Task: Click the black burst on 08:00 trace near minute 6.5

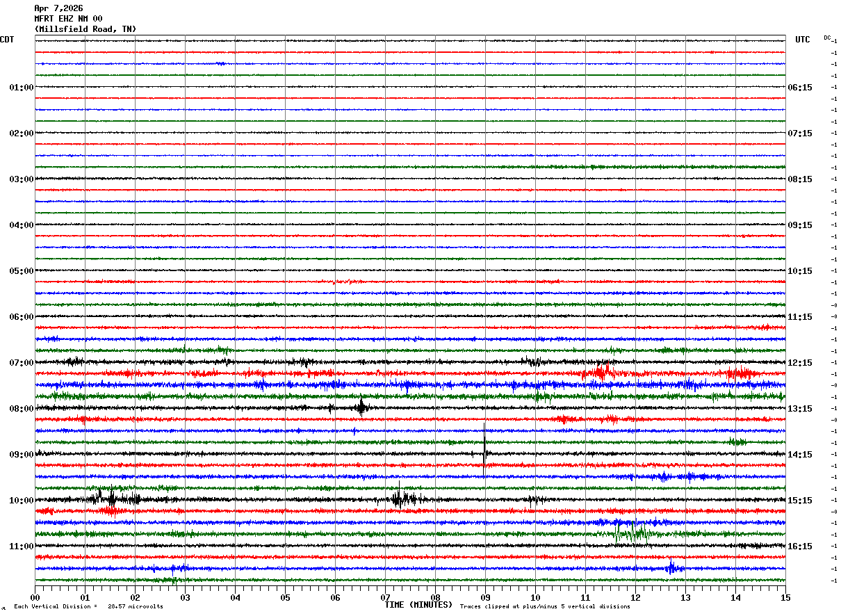Action: tap(361, 407)
